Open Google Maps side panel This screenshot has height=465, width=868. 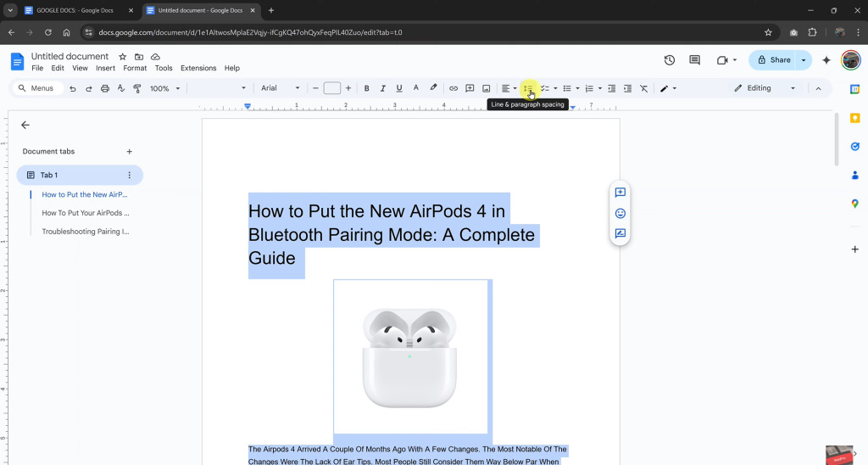point(854,204)
